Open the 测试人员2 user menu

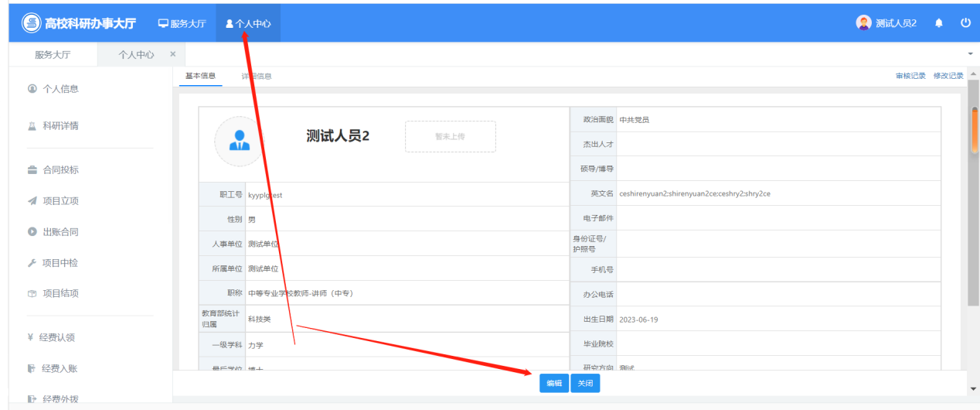coord(886,23)
